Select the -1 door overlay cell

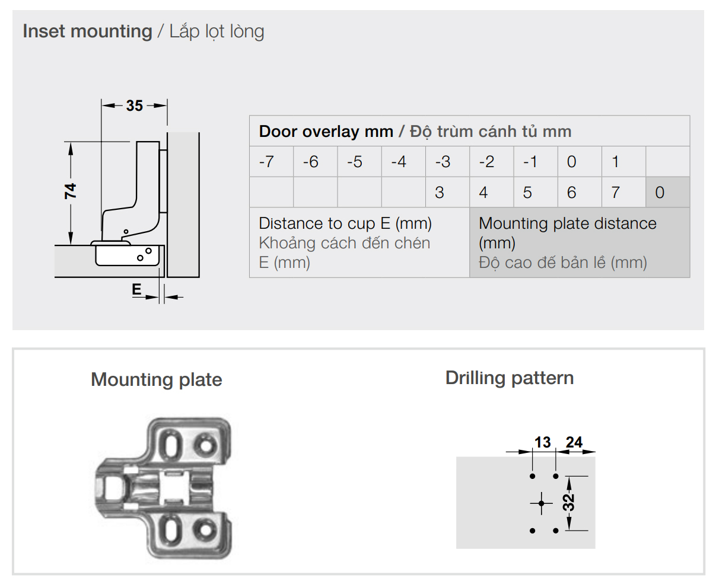pyautogui.click(x=530, y=162)
